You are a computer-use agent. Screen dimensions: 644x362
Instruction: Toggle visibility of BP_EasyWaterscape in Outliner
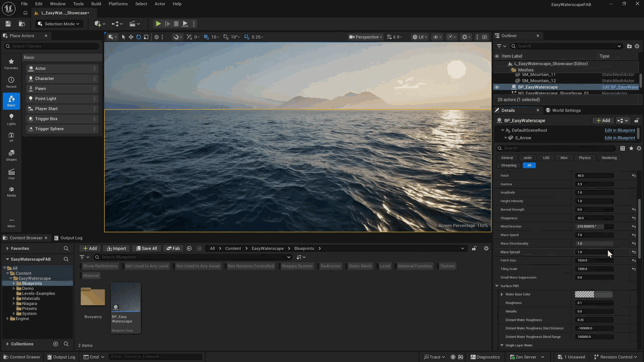point(497,87)
